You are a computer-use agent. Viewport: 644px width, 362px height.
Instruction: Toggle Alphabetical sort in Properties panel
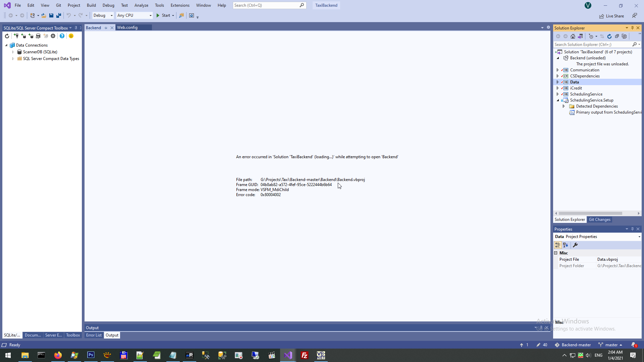pyautogui.click(x=566, y=245)
